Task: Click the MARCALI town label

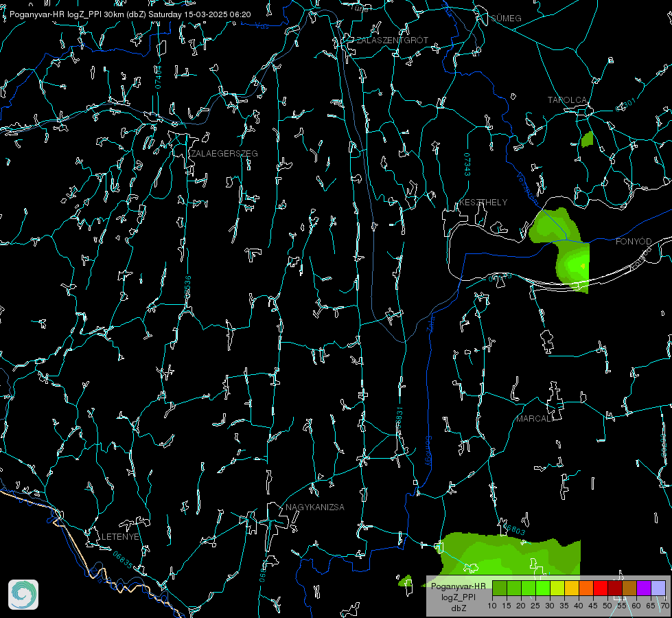Action: 535,419
